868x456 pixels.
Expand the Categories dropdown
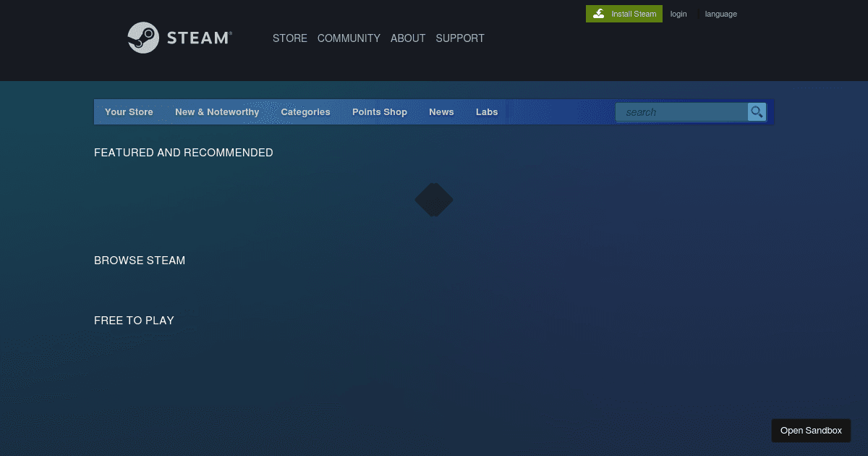coord(305,112)
